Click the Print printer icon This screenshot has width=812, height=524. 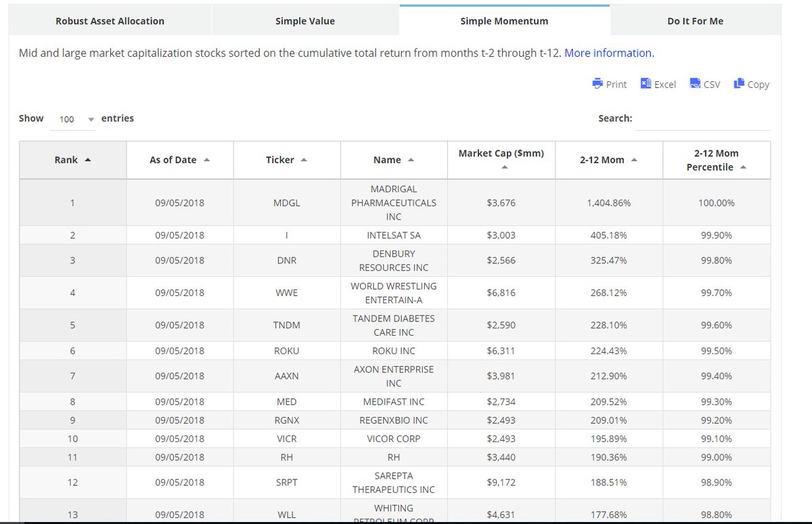597,84
